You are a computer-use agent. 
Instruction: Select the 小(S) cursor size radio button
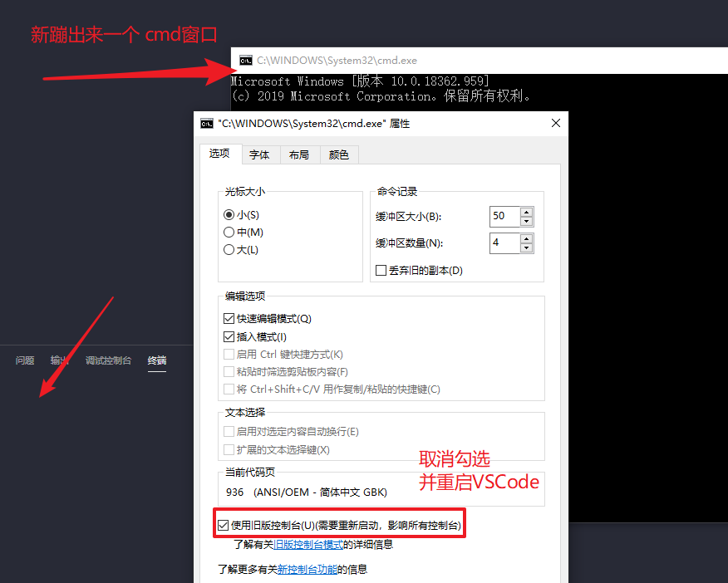pos(229,215)
